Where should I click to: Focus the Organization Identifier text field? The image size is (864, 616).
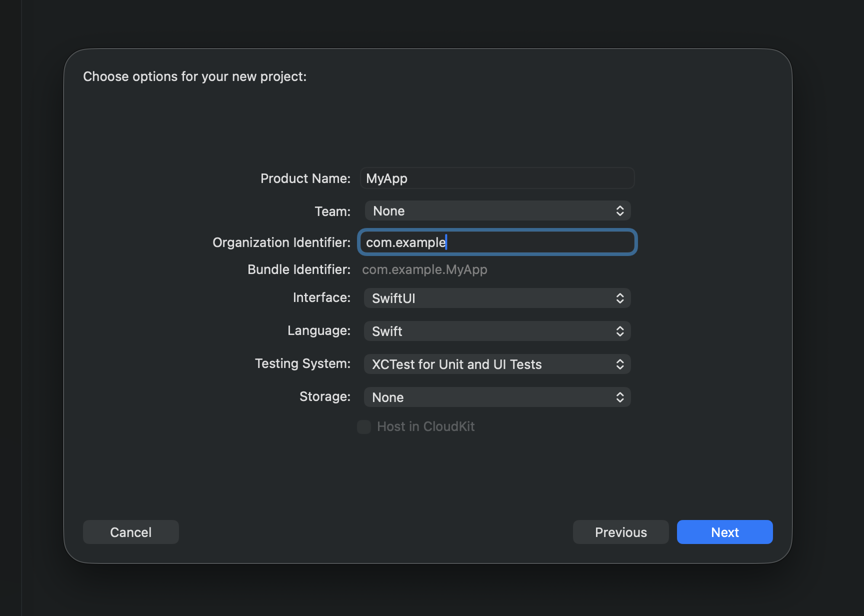(497, 242)
